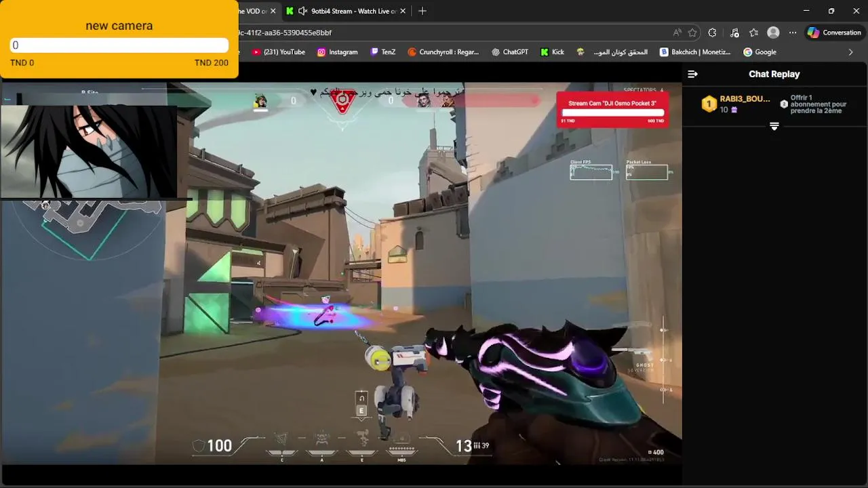Click the minimap in the video
Screen dimensions: 868x488
coord(88,229)
